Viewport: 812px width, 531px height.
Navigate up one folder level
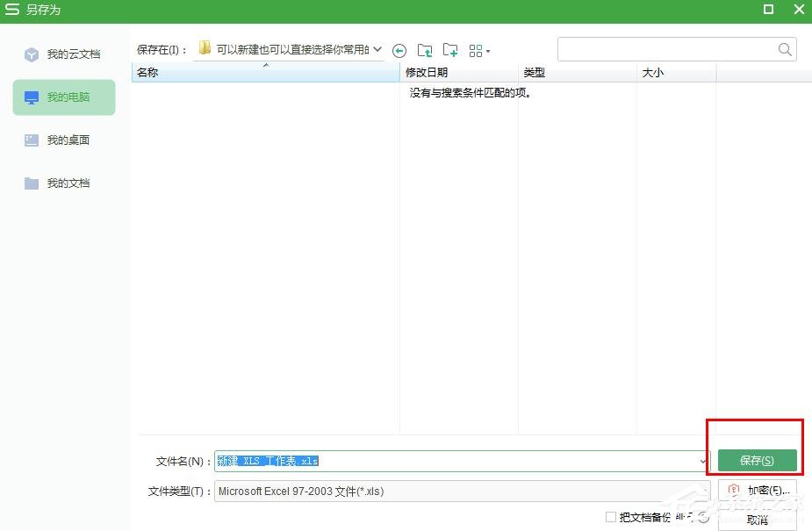(425, 50)
